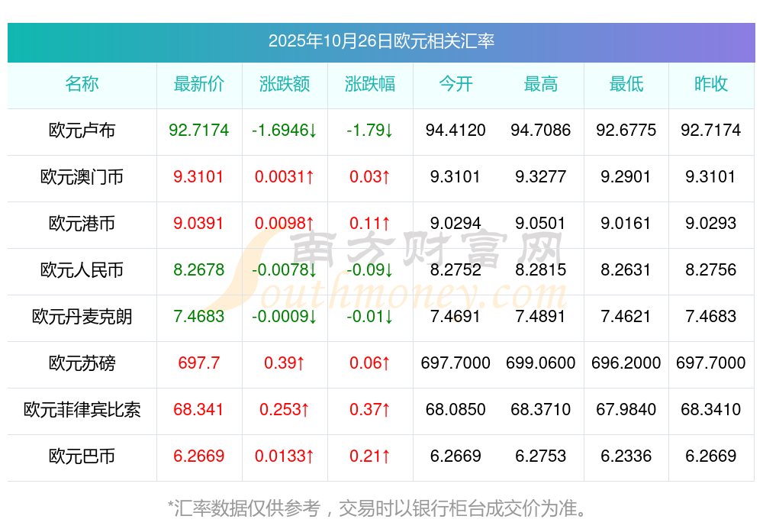Click opening price 8.2752
The height and width of the screenshot is (532, 763).
[456, 269]
